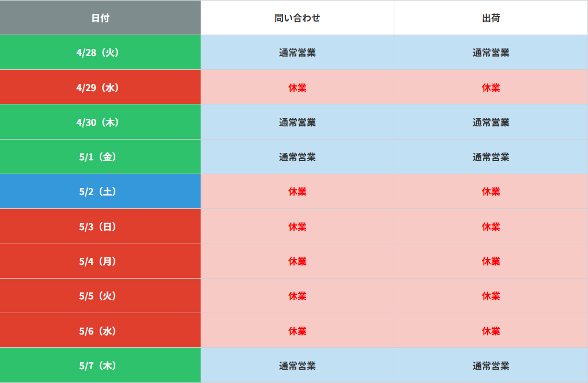Image resolution: width=588 pixels, height=383 pixels.
Task: Click 出荷 休業 cell for 4/29（水）
Action: [491, 88]
